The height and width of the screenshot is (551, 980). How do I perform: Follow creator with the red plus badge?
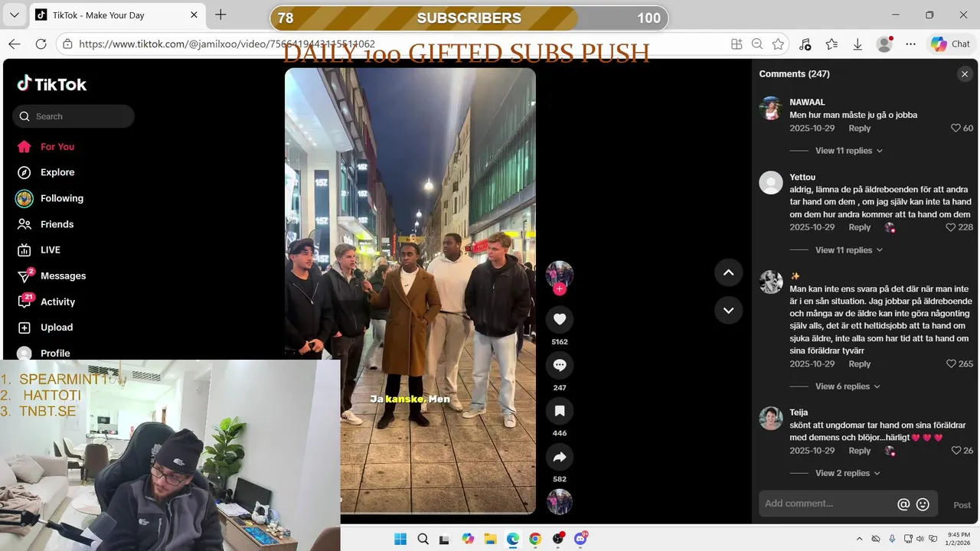tap(560, 289)
